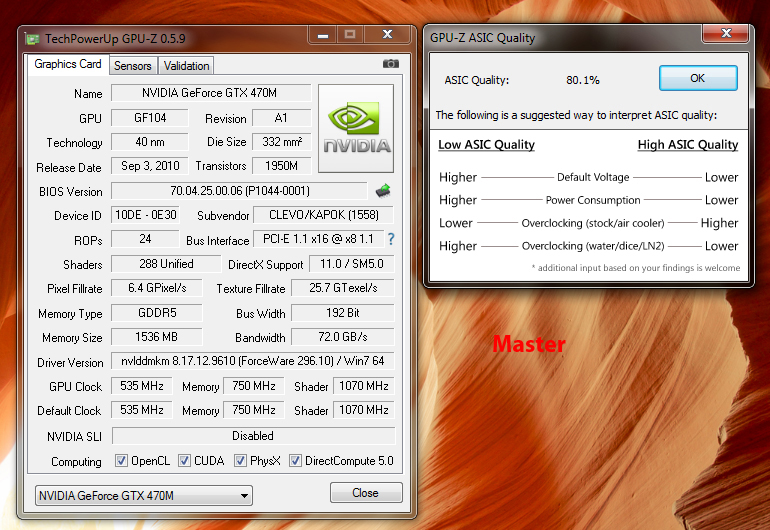Switch to the Sensors tab
This screenshot has height=530, width=770.
(133, 66)
